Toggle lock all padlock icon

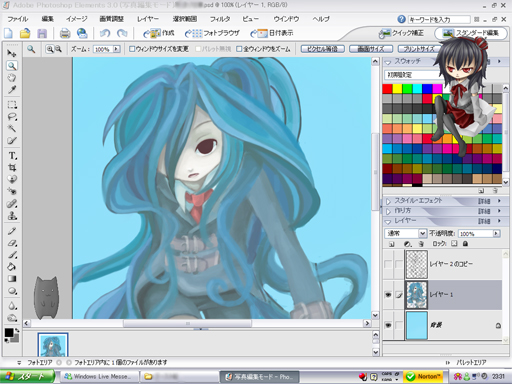(x=465, y=244)
